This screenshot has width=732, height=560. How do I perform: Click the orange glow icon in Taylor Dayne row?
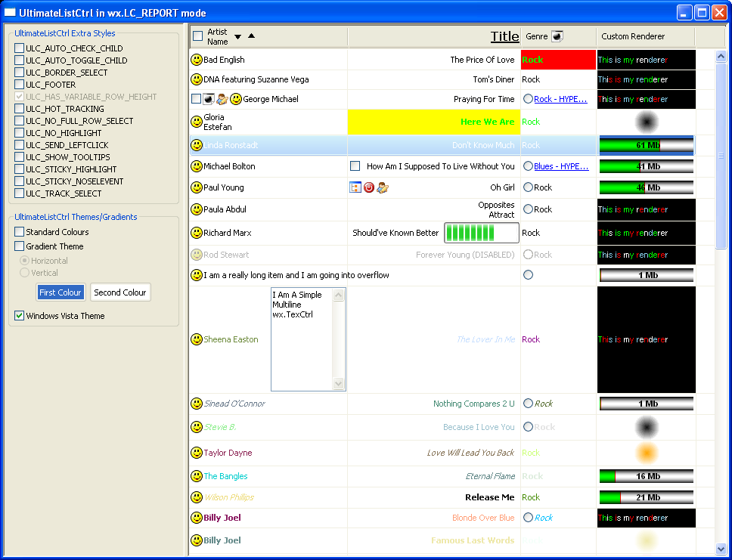point(646,453)
